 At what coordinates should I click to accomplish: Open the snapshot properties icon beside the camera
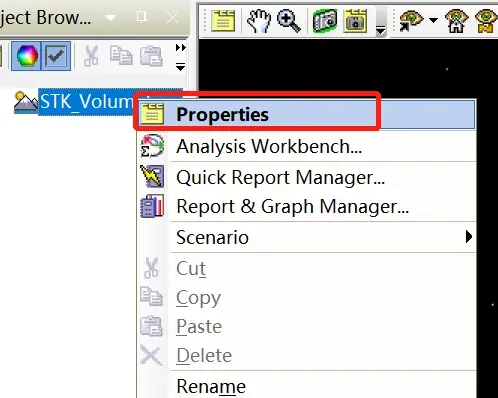point(355,21)
